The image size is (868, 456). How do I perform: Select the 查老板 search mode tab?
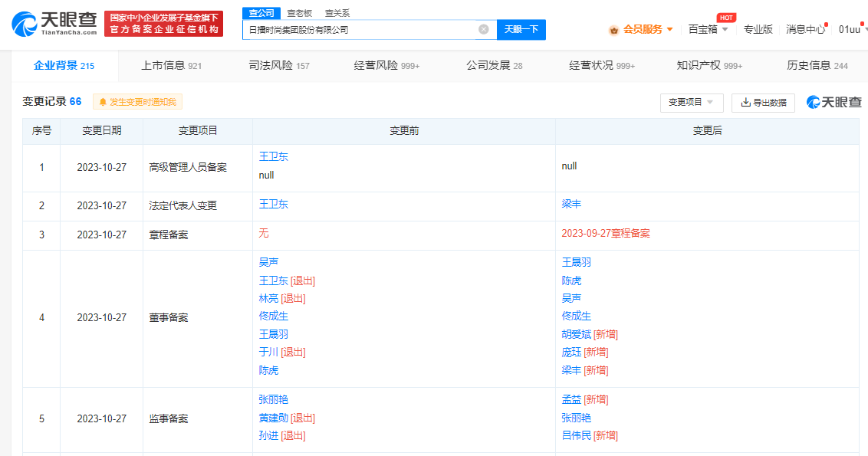tap(299, 13)
